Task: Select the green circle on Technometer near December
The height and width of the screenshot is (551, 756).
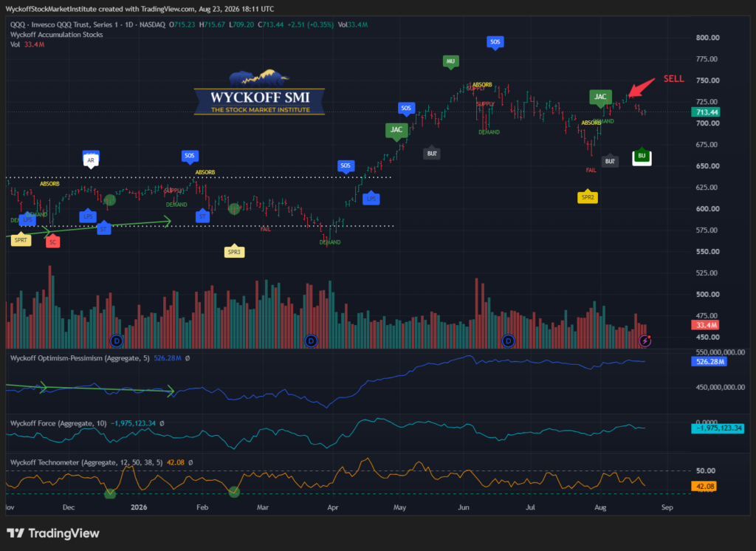Action: click(110, 493)
